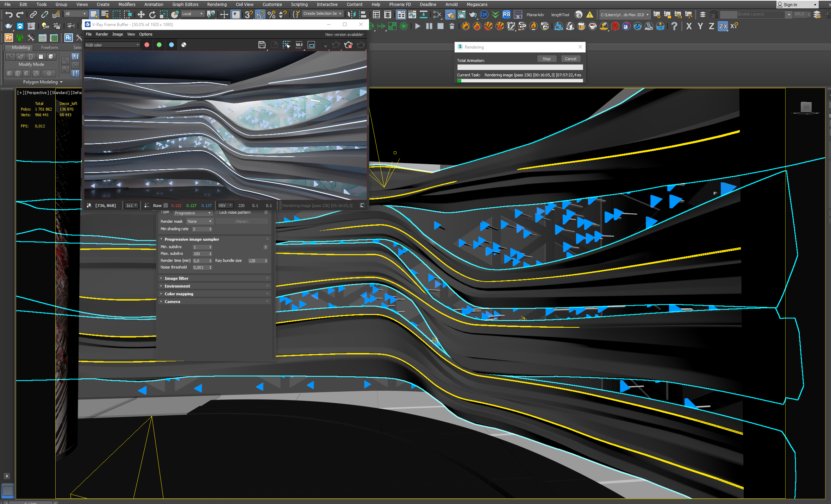The height and width of the screenshot is (504, 831).
Task: Click the Angle Snap toggle icon
Action: click(x=260, y=14)
